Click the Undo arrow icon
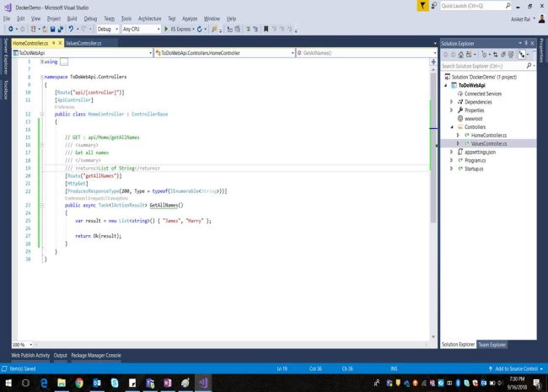Image resolution: width=548 pixels, height=392 pixels. click(x=71, y=29)
